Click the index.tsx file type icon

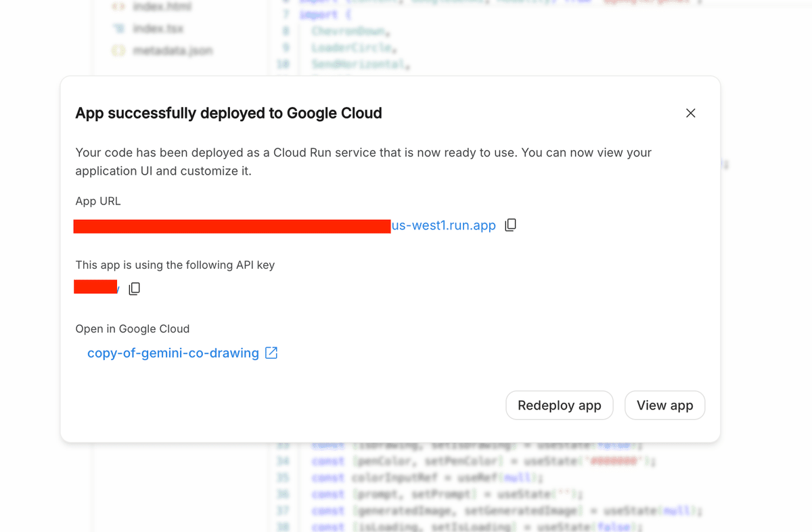[118, 28]
